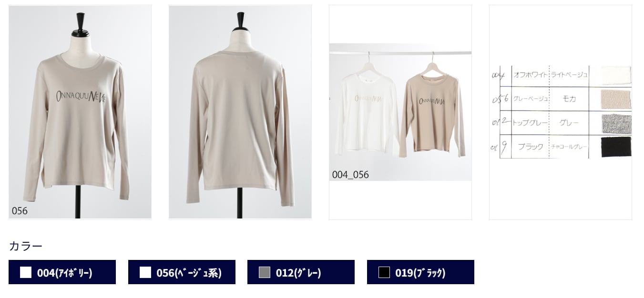The width and height of the screenshot is (644, 298).
Task: Click the off-white fabric sample in the chart
Action: pos(616,75)
